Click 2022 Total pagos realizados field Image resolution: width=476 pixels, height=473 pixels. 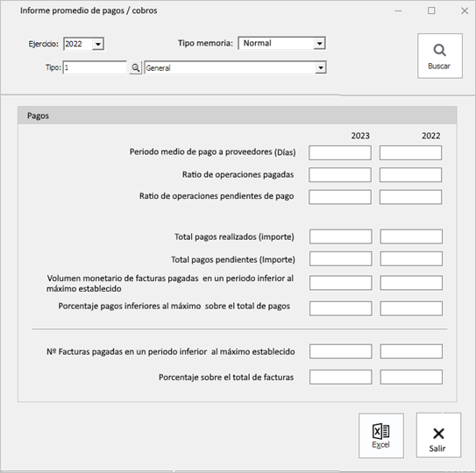coord(411,236)
